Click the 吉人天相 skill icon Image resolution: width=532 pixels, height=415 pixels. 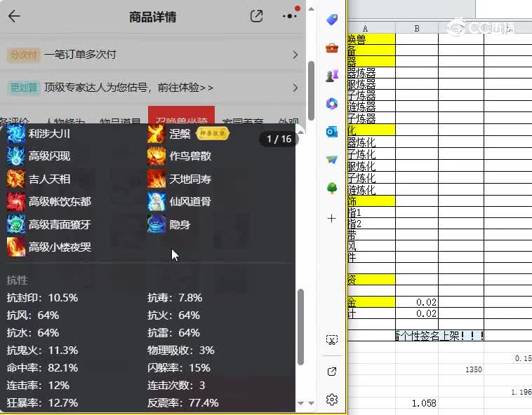click(x=16, y=179)
